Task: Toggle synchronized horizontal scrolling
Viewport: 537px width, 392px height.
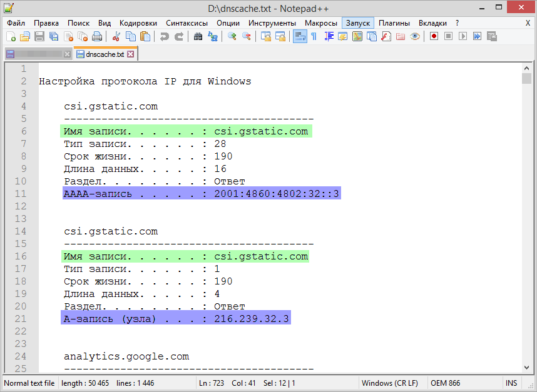Action: coord(280,36)
